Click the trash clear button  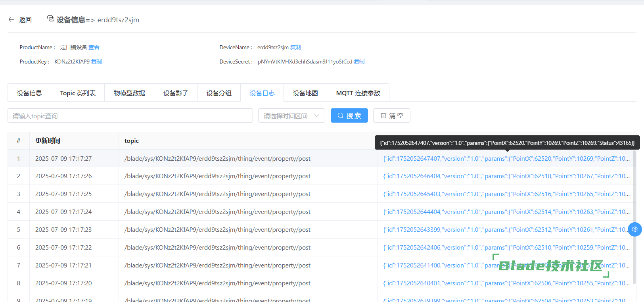coord(391,115)
